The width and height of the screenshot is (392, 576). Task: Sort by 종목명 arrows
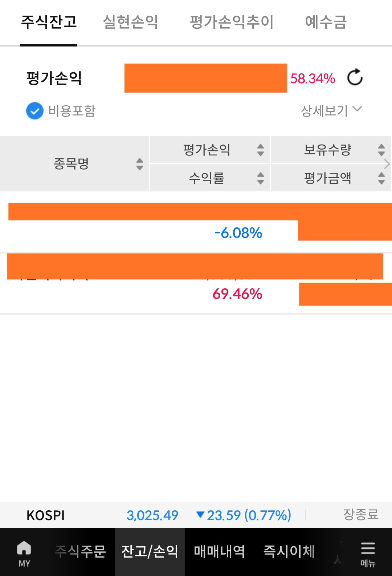click(x=140, y=164)
